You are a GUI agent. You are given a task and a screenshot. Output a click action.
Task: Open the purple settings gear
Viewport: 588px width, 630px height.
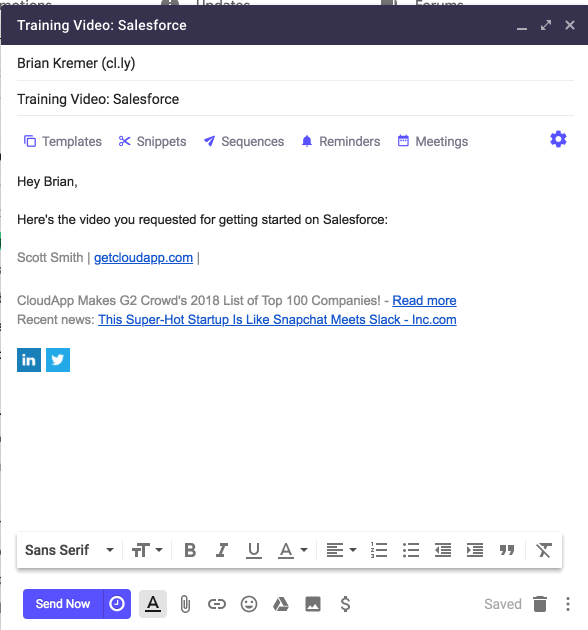558,139
